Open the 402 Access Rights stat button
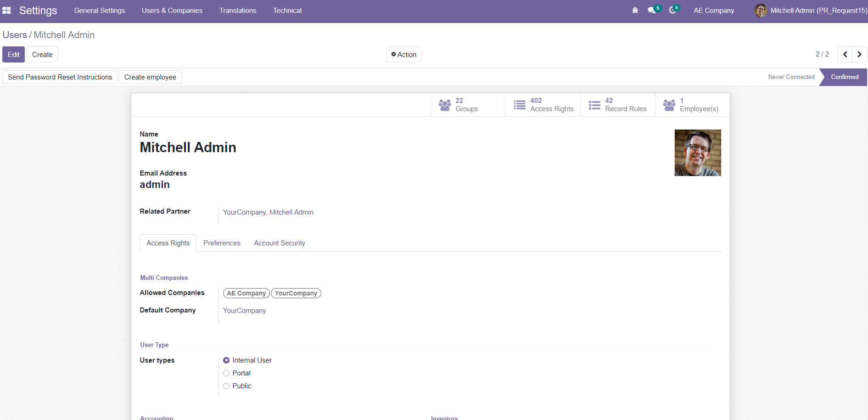 (x=543, y=105)
